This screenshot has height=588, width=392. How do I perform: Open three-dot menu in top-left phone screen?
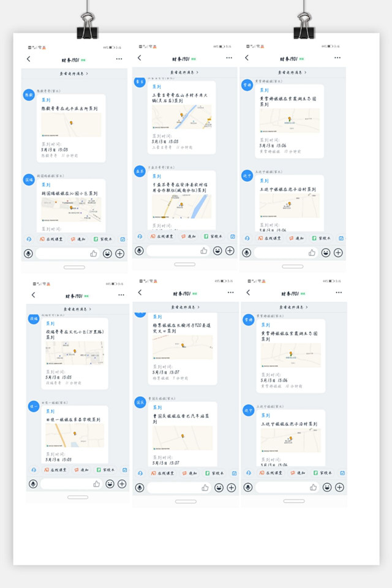(x=119, y=59)
